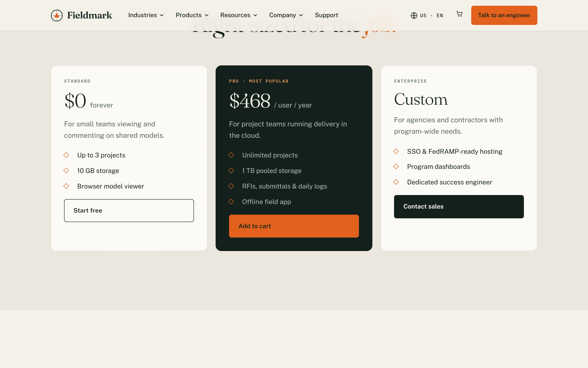Click the PRO · MOST POPULAR label
This screenshot has height=368, width=588.
click(x=259, y=81)
